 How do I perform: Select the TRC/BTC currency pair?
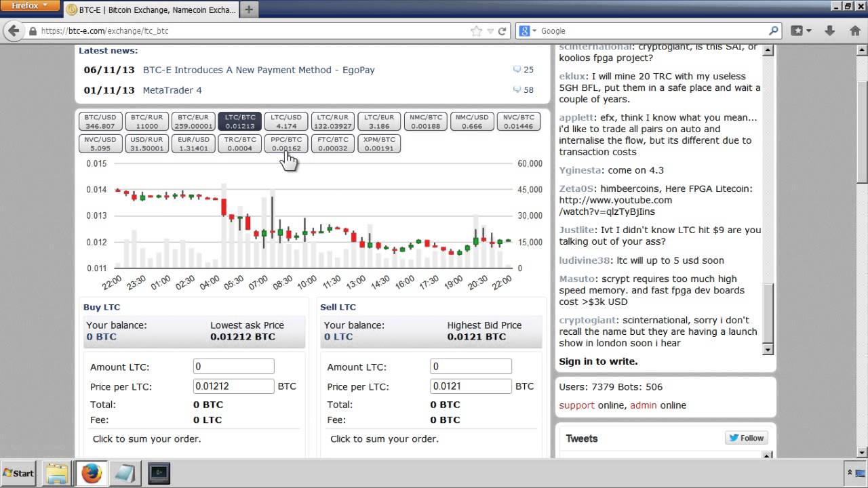pos(239,144)
